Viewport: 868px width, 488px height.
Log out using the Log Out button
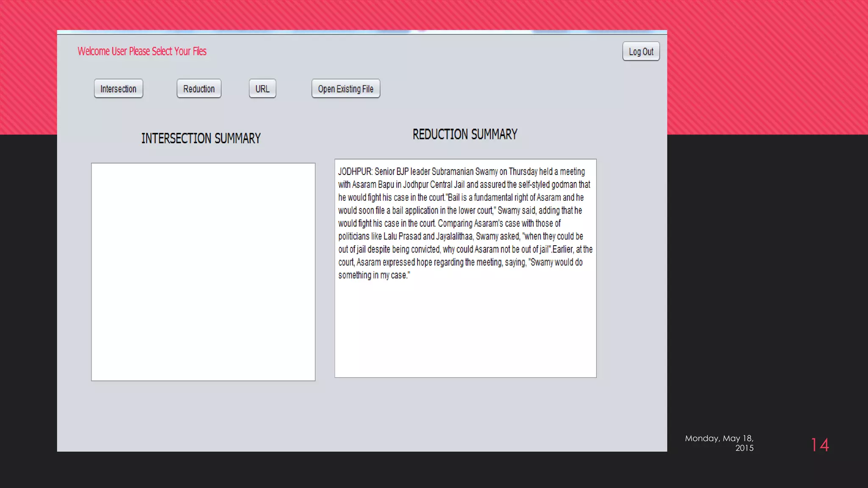641,52
